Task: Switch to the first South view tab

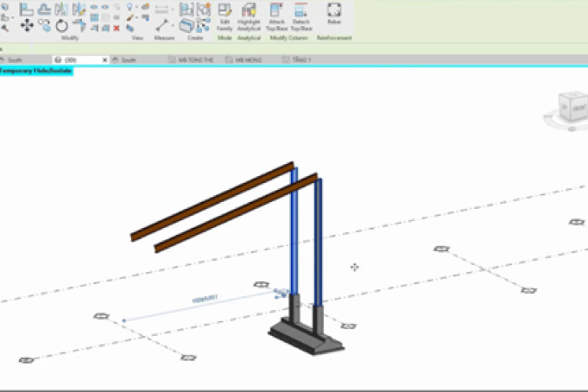Action: [x=15, y=60]
